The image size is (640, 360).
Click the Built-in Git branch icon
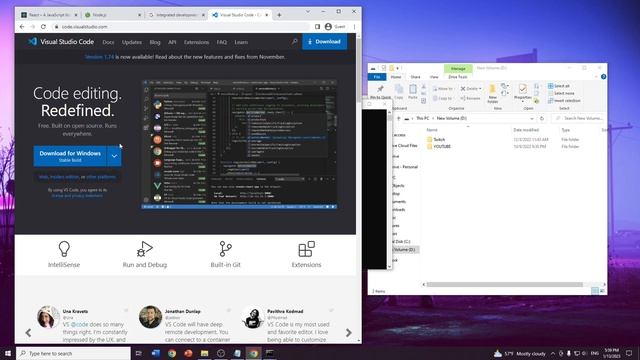tap(225, 249)
